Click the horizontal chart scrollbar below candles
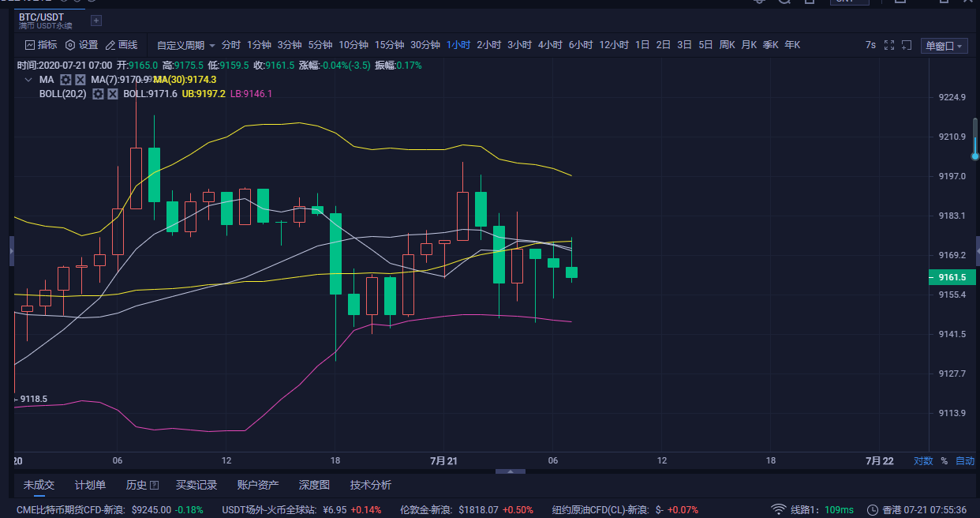Image resolution: width=980 pixels, height=518 pixels. pos(510,471)
